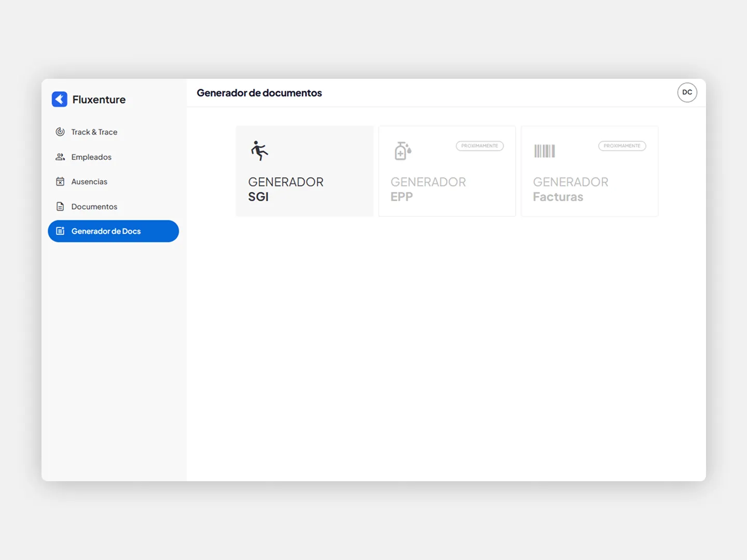Click the Track & Trace radar icon
This screenshot has width=747, height=560.
tap(60, 132)
